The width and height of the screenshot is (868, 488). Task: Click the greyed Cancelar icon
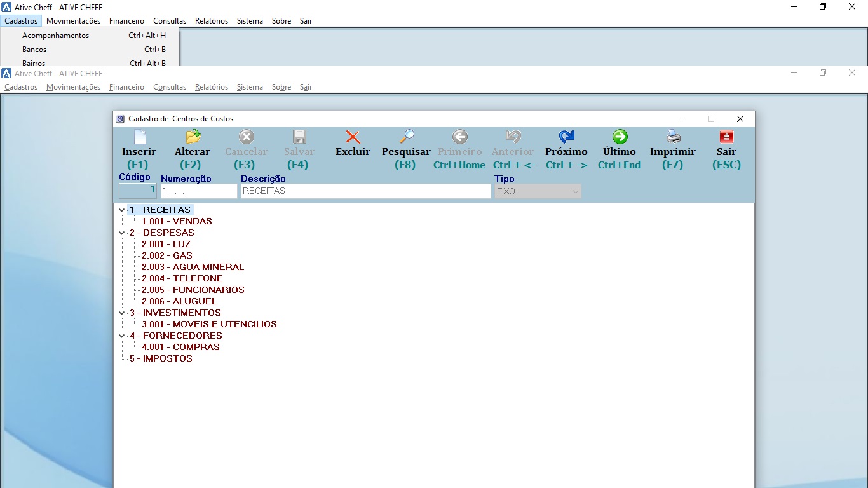[246, 137]
